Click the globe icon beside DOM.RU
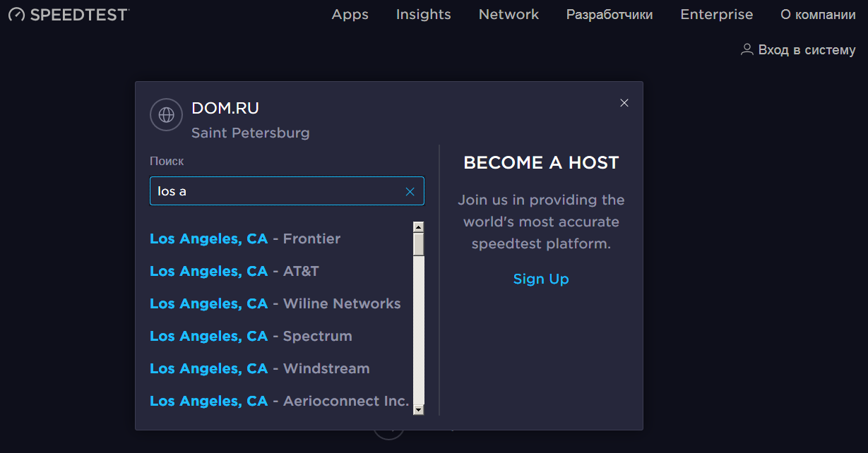The width and height of the screenshot is (868, 453). tap(167, 114)
